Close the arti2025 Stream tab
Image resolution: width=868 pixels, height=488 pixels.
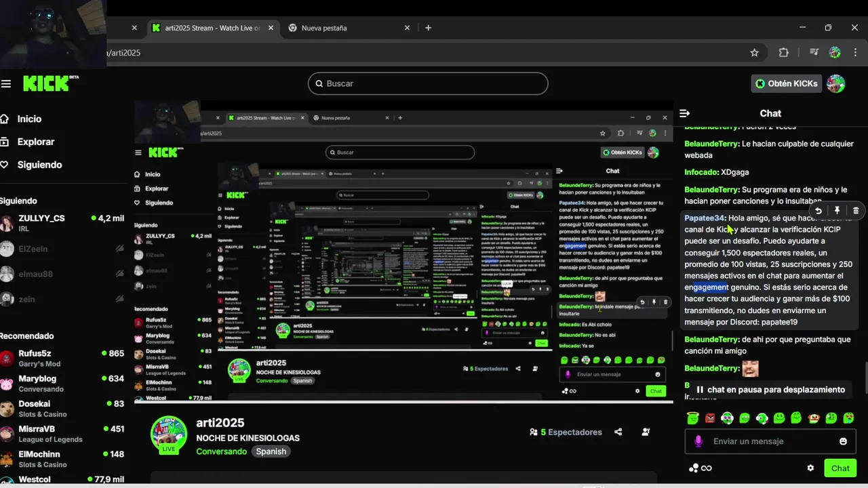click(270, 28)
